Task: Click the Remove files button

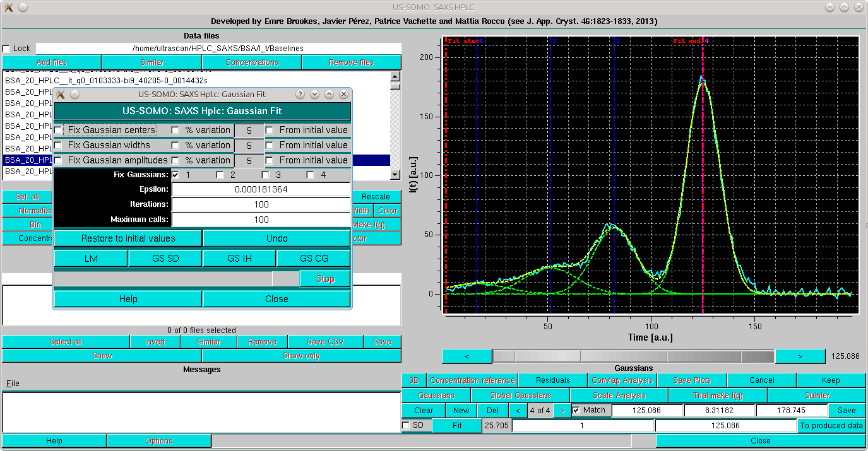Action: click(x=351, y=62)
